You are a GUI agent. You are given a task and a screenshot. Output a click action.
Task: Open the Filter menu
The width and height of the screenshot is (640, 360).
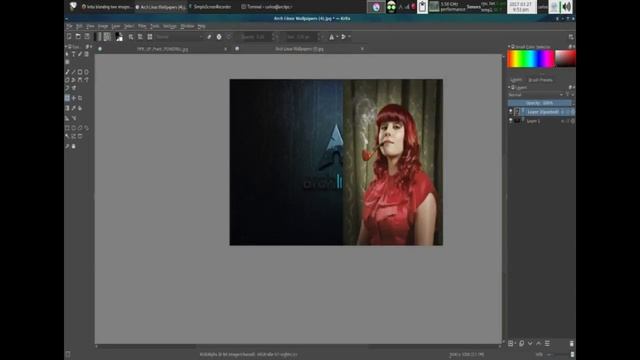142,26
